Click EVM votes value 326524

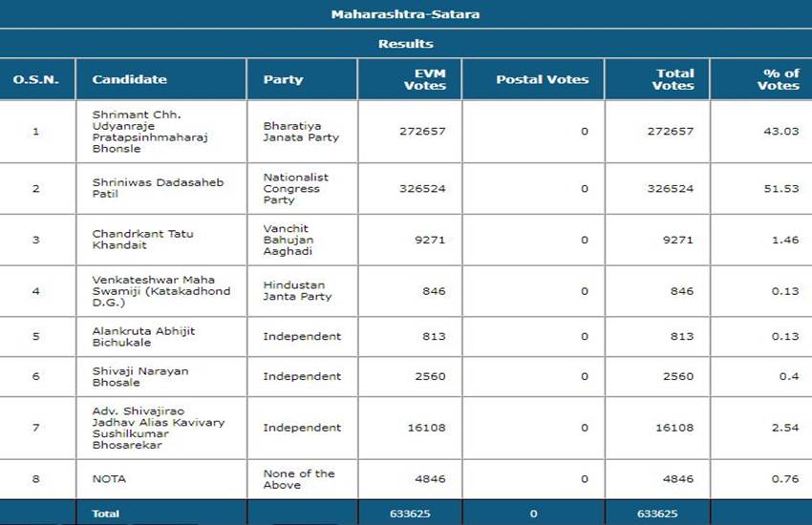(422, 189)
